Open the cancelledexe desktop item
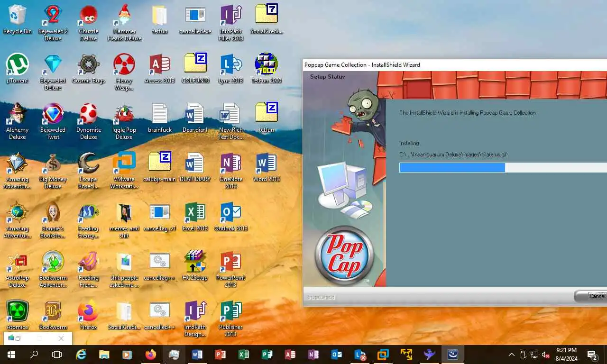 tap(195, 19)
